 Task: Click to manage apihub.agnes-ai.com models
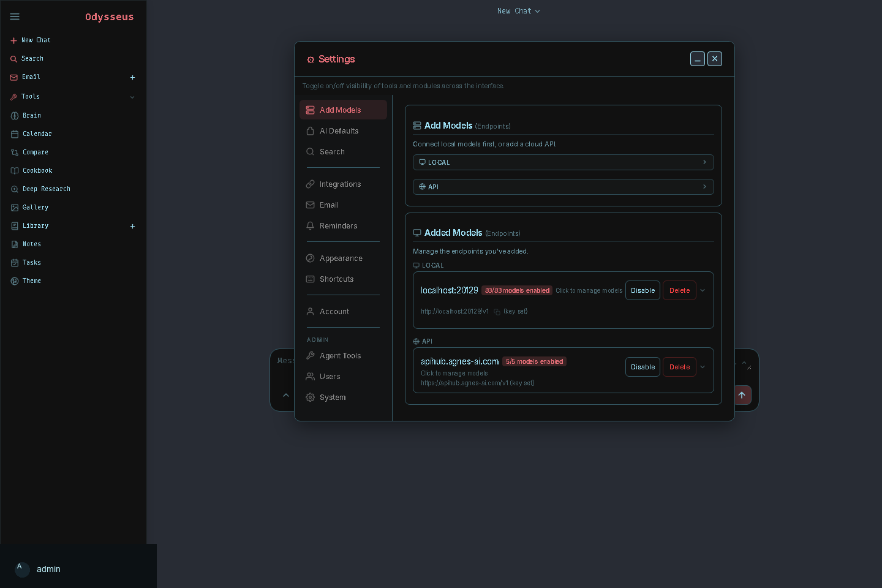click(x=454, y=373)
